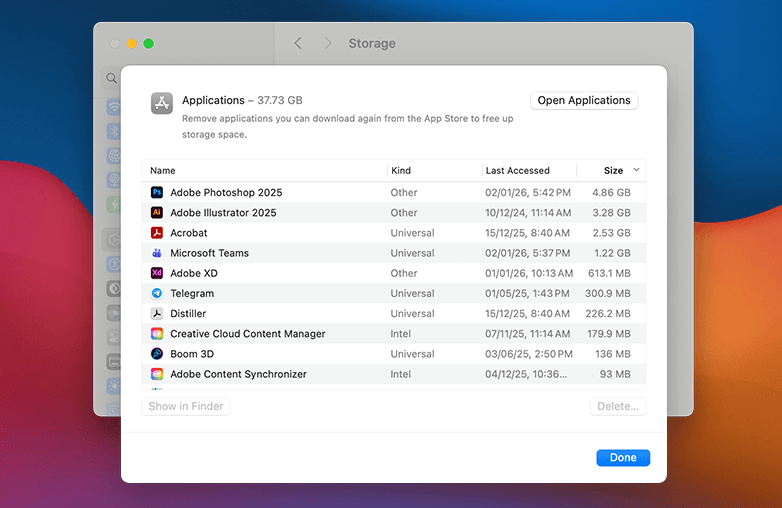
Task: Click the Adobe Illustrator 2025 app icon
Action: (x=157, y=213)
